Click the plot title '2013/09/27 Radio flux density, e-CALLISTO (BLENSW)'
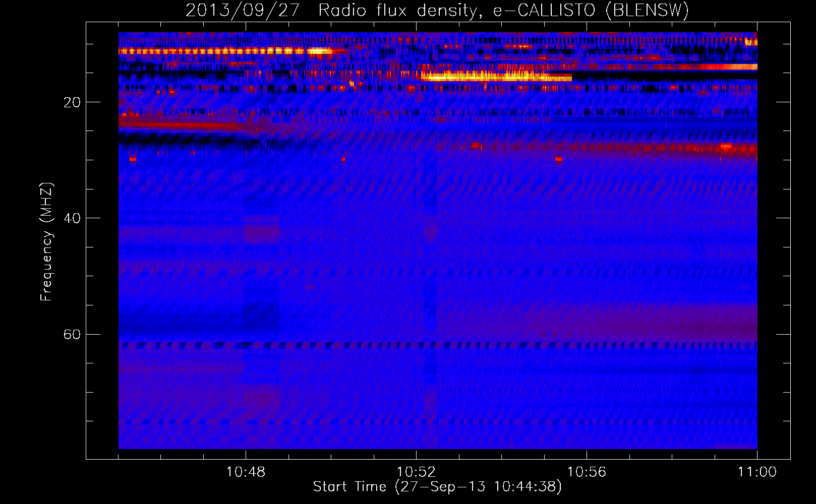 437,10
